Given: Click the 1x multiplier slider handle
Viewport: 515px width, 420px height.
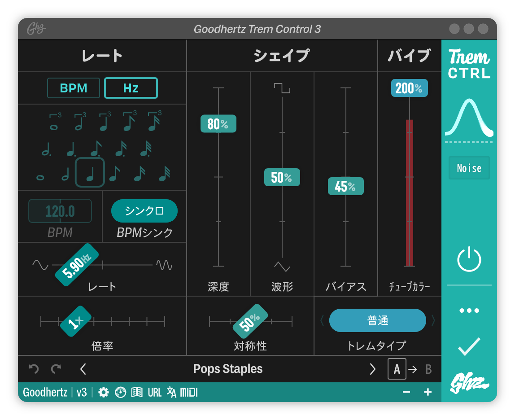Looking at the screenshot, I should (x=76, y=321).
